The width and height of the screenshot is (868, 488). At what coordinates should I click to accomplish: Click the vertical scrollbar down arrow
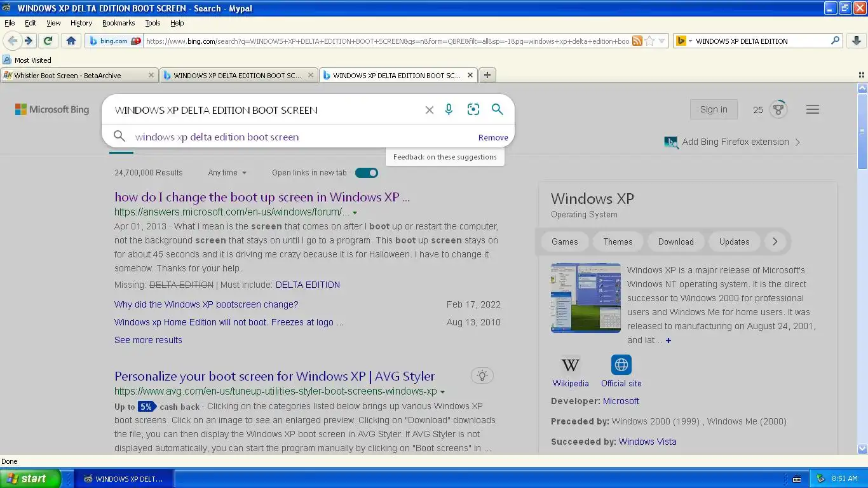tap(862, 449)
